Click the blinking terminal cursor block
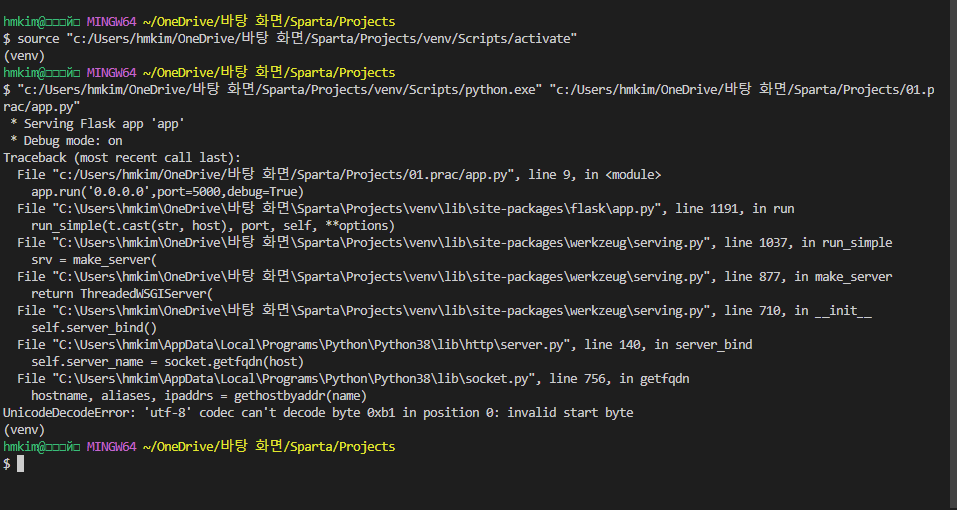 tap(20, 464)
